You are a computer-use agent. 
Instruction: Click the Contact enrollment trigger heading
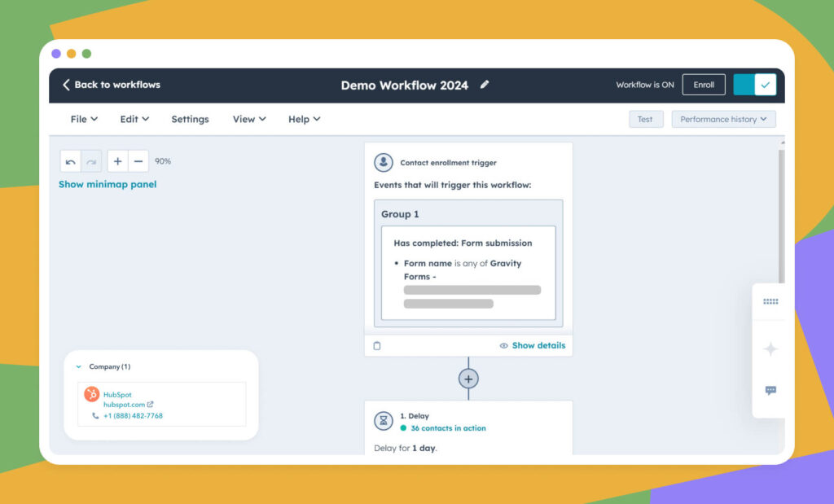(448, 163)
